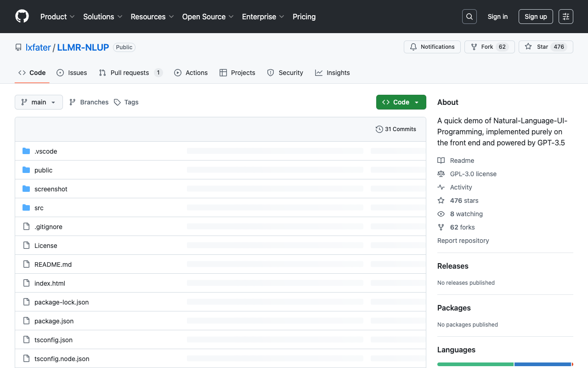Image resolution: width=588 pixels, height=368 pixels.
Task: Click the public folder icon
Action: pyautogui.click(x=26, y=170)
